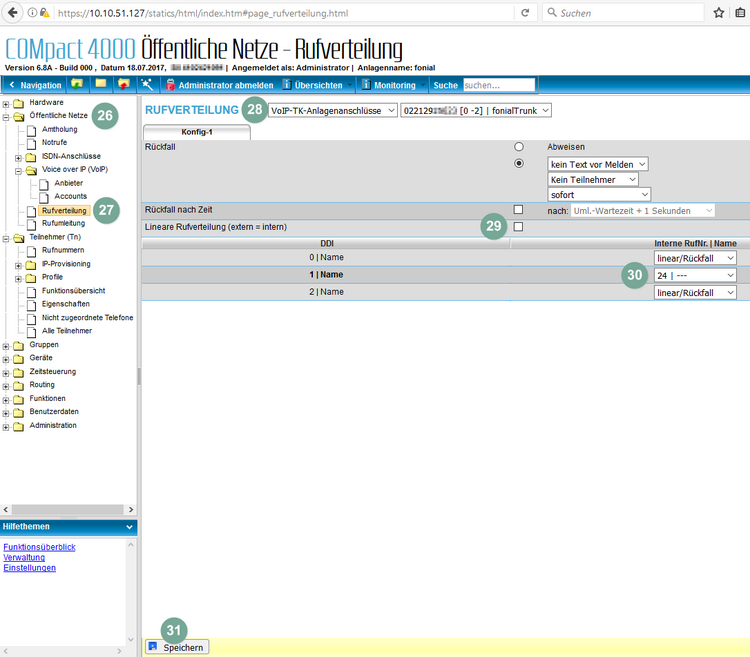Open the dropdown showing 24 for DDI 1
The width and height of the screenshot is (750, 657).
click(695, 275)
